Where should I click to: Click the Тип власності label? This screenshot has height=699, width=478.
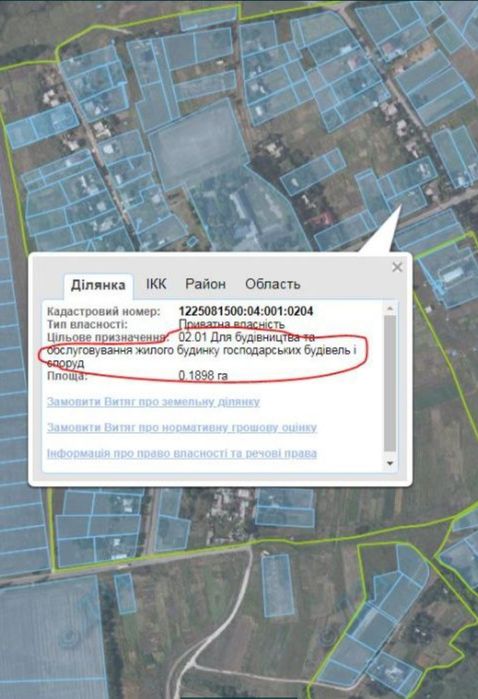(x=87, y=324)
